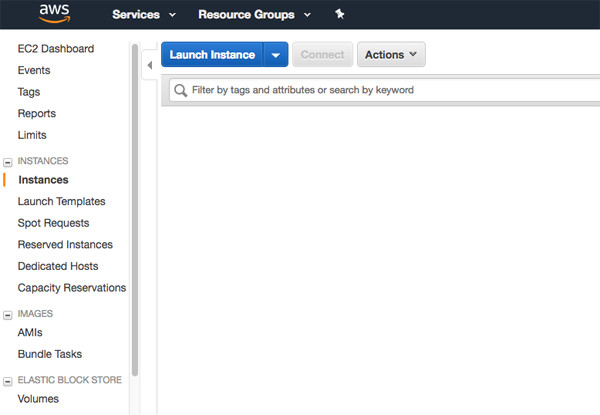The width and height of the screenshot is (600, 415).
Task: Collapse the INSTANCES section minus icon
Action: click(x=8, y=162)
